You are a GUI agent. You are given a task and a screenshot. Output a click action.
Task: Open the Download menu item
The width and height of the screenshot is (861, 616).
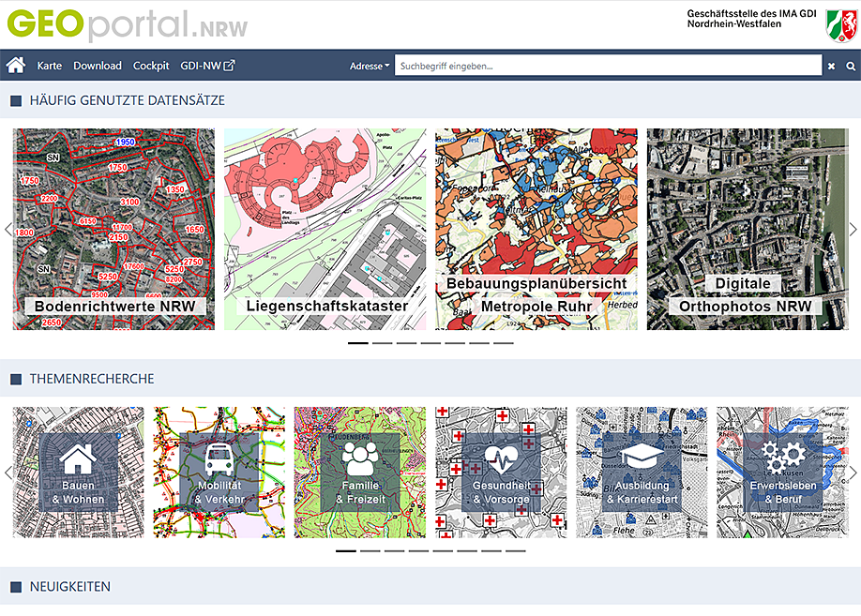[x=98, y=66]
